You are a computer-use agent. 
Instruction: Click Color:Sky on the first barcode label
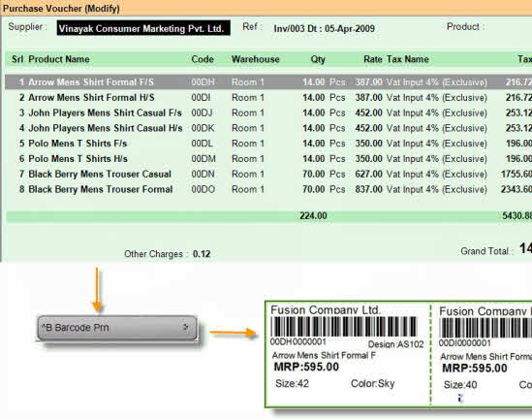[373, 384]
